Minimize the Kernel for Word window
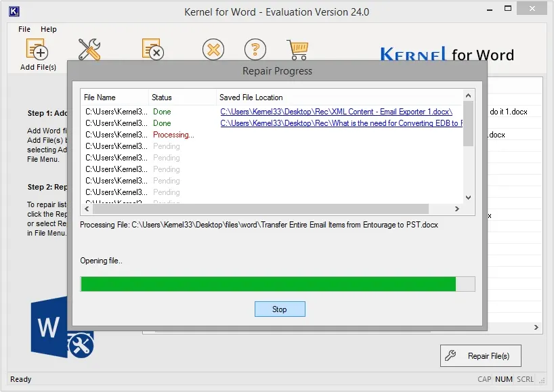The height and width of the screenshot is (392, 554). [x=490, y=9]
